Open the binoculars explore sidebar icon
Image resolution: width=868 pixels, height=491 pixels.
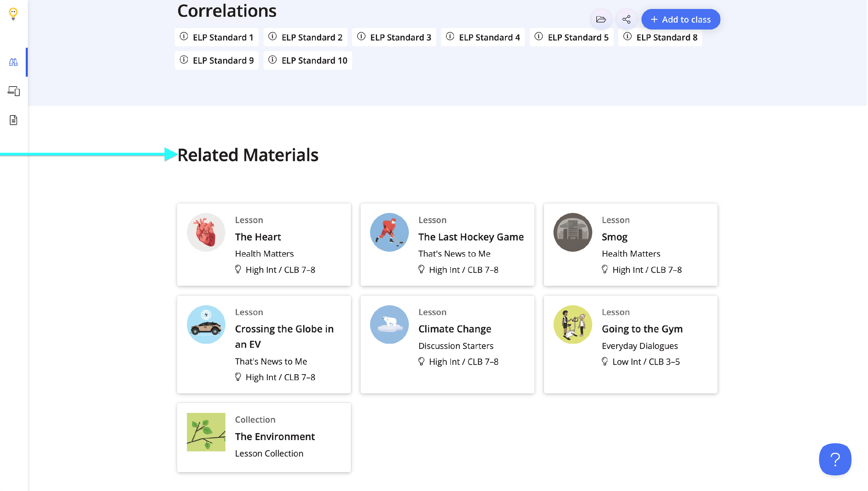13,62
